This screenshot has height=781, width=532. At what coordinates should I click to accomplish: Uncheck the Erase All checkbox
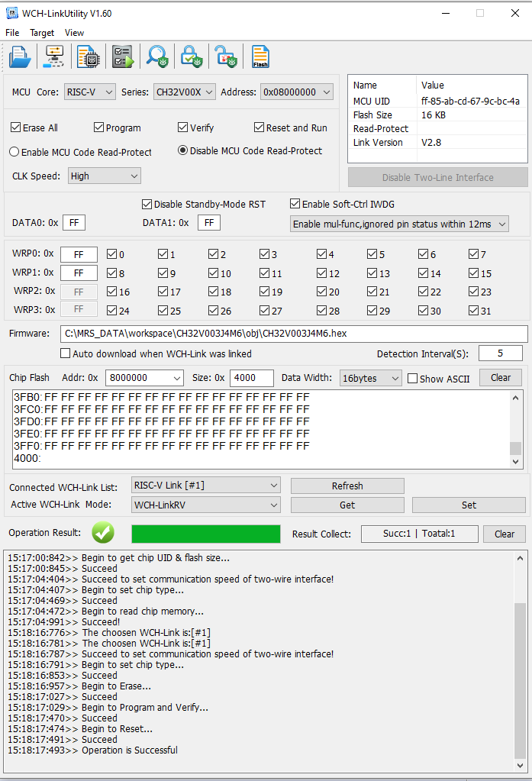[x=16, y=127]
